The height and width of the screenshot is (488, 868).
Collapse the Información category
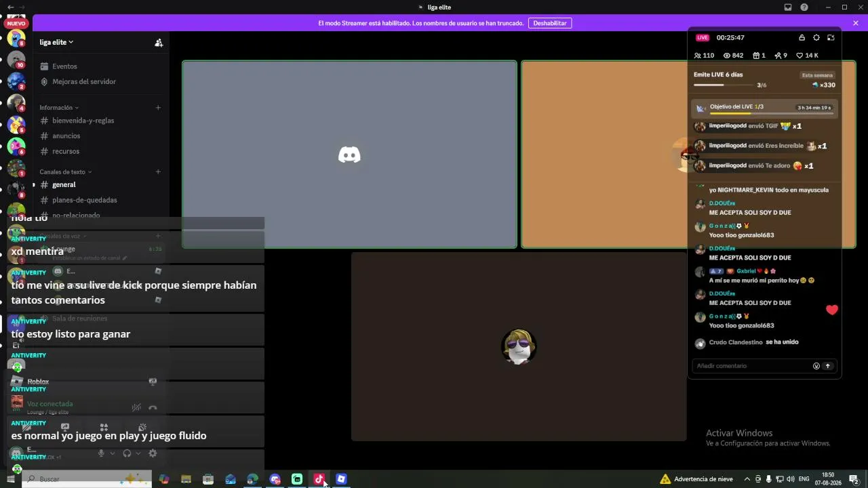click(59, 108)
